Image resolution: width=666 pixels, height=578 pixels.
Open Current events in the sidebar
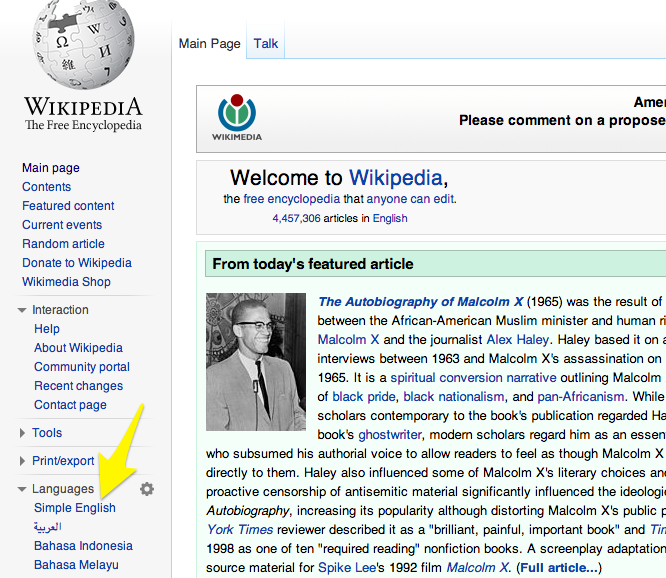[62, 225]
